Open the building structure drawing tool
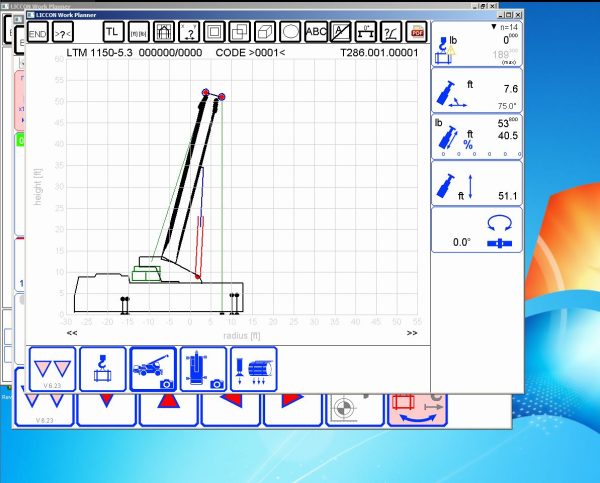The height and width of the screenshot is (483, 600). (x=164, y=32)
